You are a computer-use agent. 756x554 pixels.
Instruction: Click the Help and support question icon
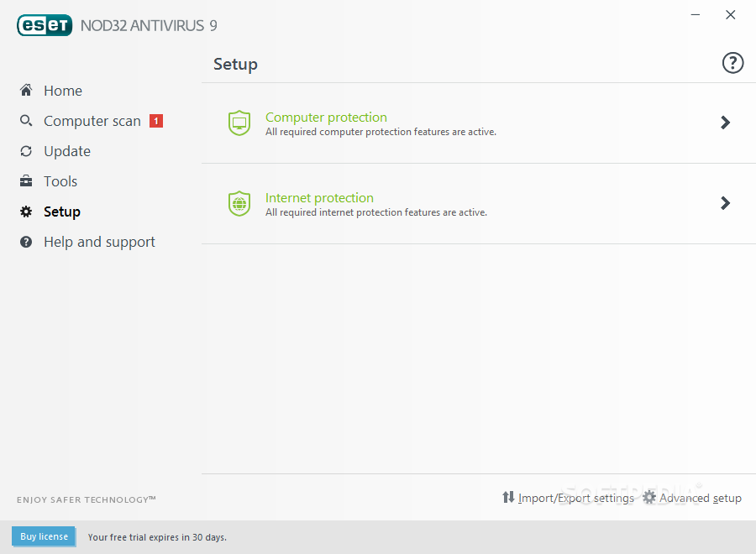pos(26,242)
